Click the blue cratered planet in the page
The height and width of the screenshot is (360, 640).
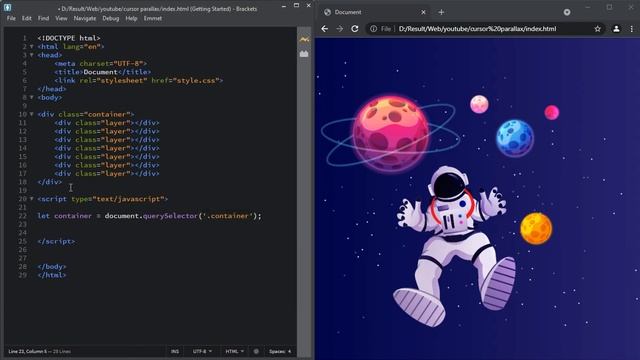(515, 138)
